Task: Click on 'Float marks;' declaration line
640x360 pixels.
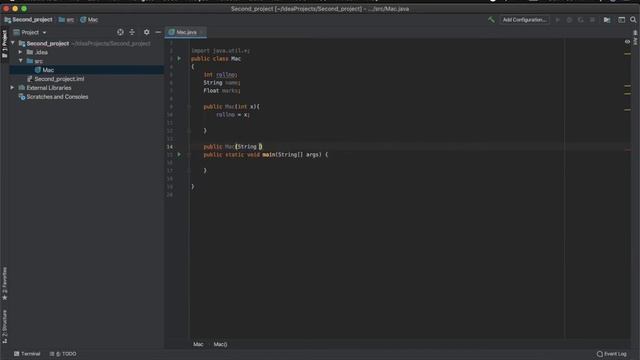Action: 222,91
